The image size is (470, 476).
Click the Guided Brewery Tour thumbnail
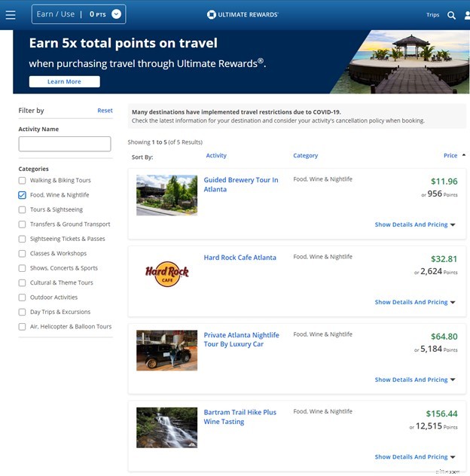166,195
